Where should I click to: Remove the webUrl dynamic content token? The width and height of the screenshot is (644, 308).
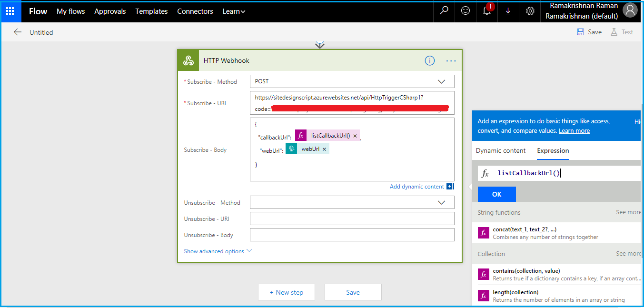[325, 149]
